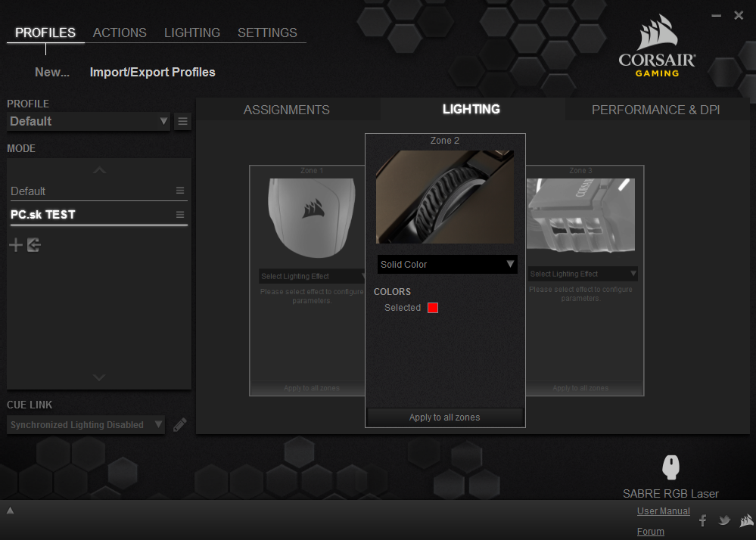This screenshot has height=540, width=756.
Task: Open the Forum link
Action: pyautogui.click(x=650, y=532)
